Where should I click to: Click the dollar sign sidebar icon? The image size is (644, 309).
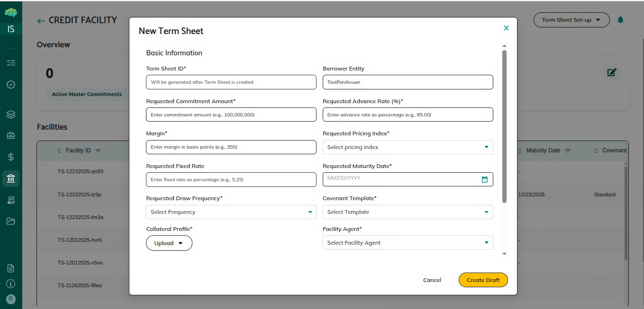11,157
